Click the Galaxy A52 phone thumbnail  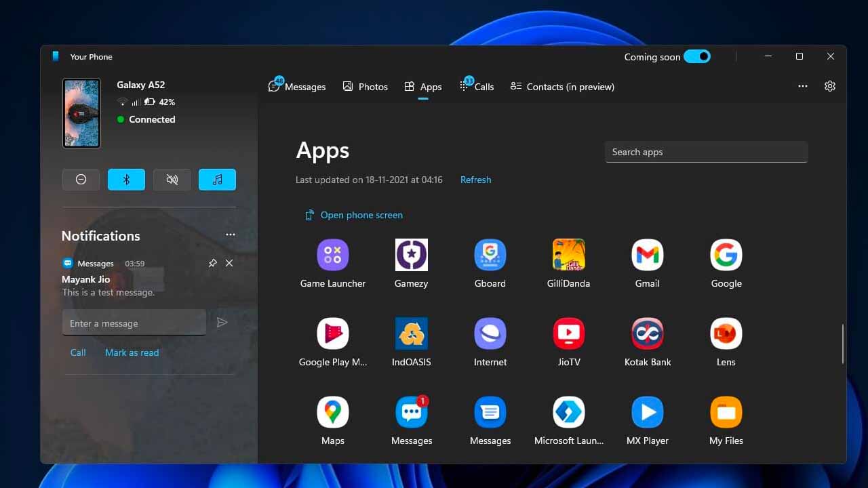click(81, 113)
